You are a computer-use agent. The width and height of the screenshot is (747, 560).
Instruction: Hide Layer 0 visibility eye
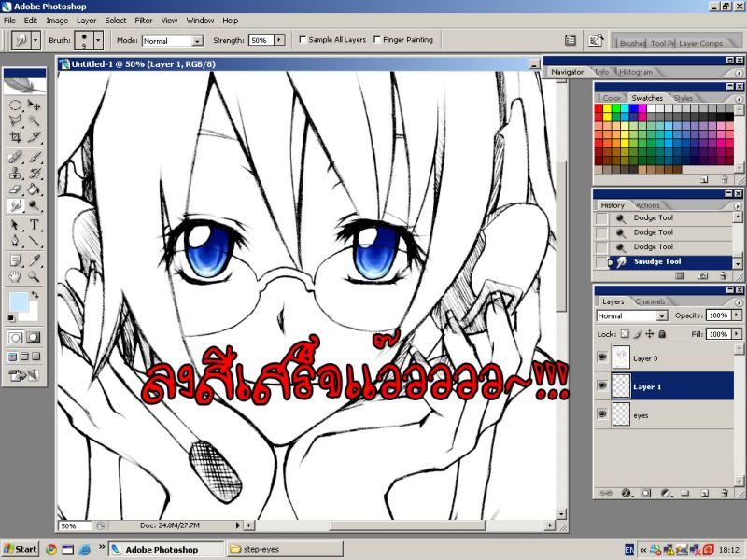pos(602,357)
